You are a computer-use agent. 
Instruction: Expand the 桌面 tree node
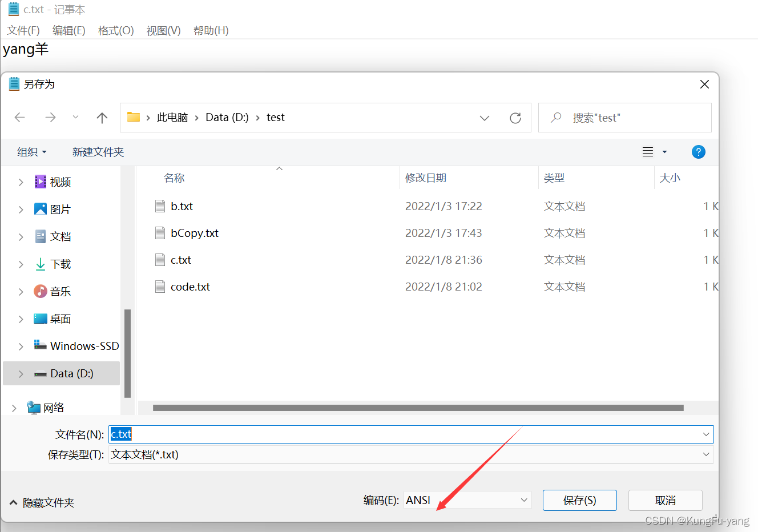21,319
